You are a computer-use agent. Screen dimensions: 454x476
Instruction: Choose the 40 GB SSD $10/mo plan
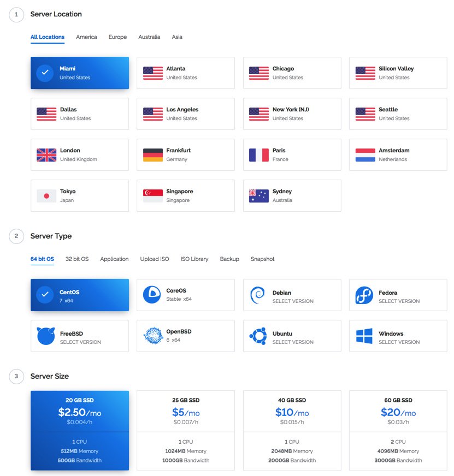[x=292, y=431]
